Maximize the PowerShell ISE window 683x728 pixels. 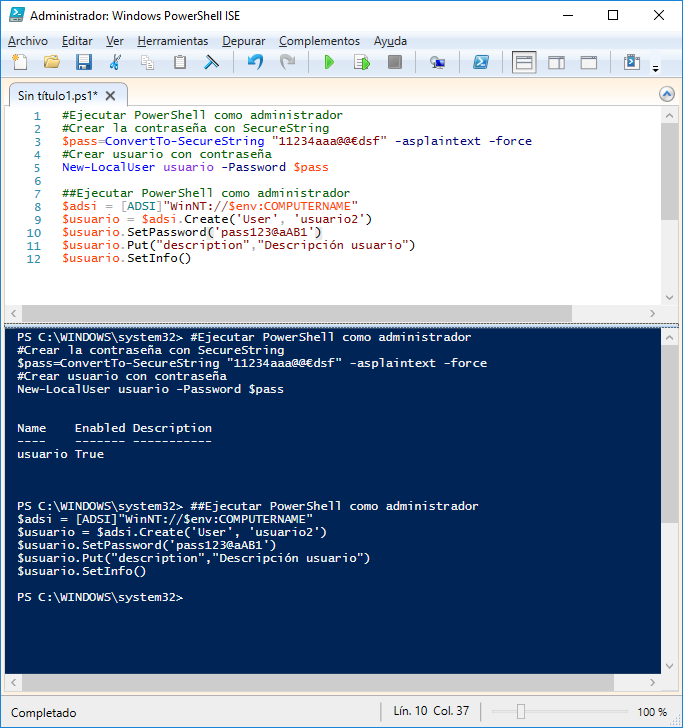[613, 15]
